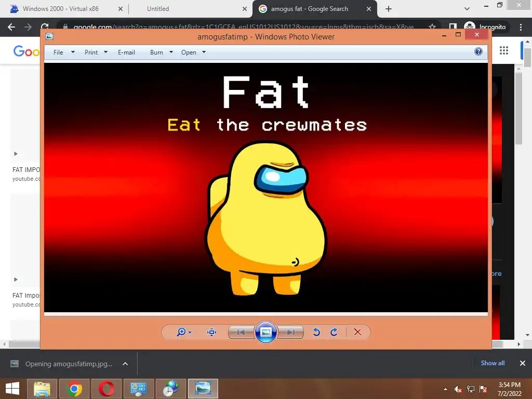Expand the zoom magnifier dropdown arrow
The height and width of the screenshot is (399, 532).
tap(190, 332)
